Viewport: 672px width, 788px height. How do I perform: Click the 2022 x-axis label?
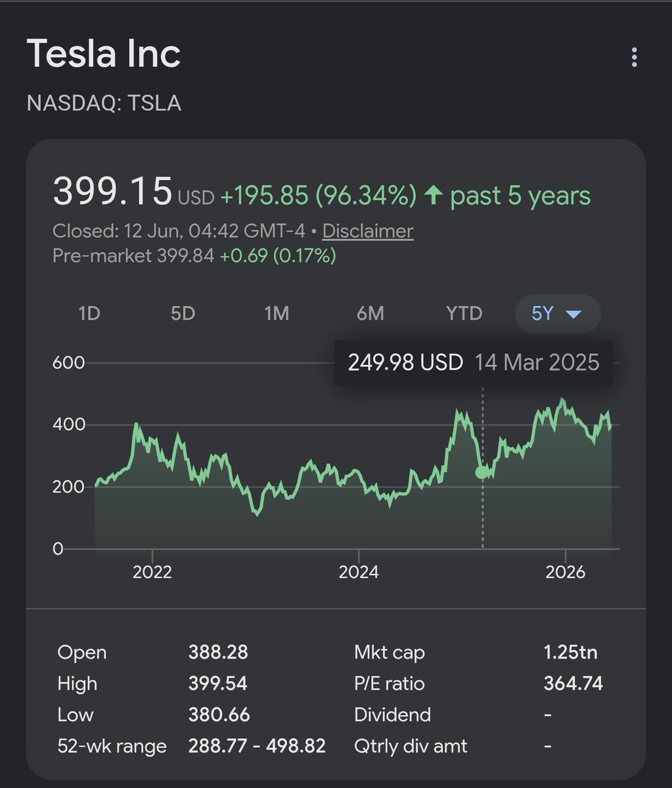[152, 572]
